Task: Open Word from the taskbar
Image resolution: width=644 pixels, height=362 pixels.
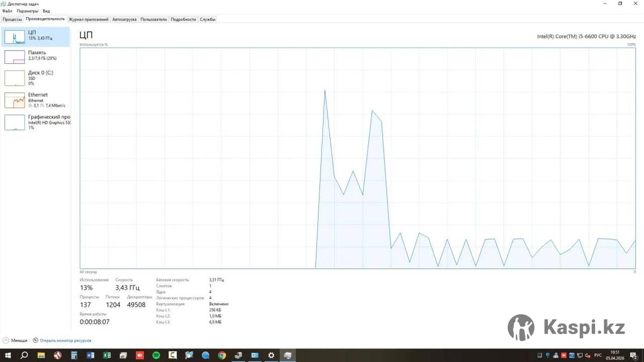Action: 90,355
